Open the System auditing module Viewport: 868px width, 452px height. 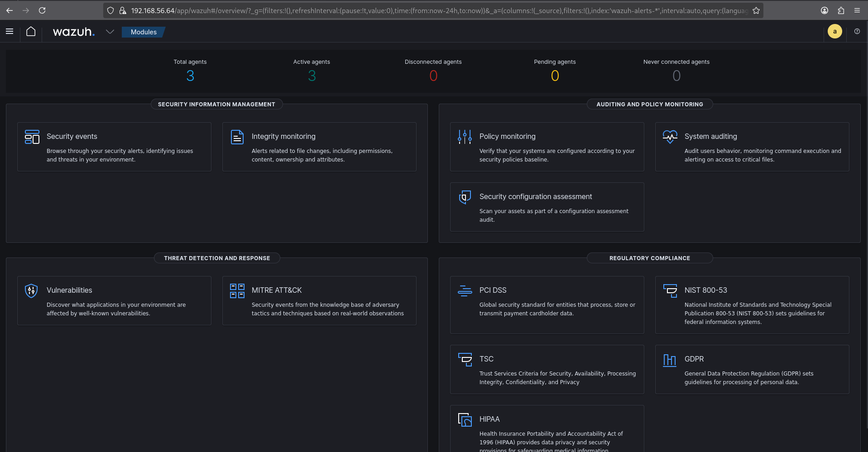[752, 147]
